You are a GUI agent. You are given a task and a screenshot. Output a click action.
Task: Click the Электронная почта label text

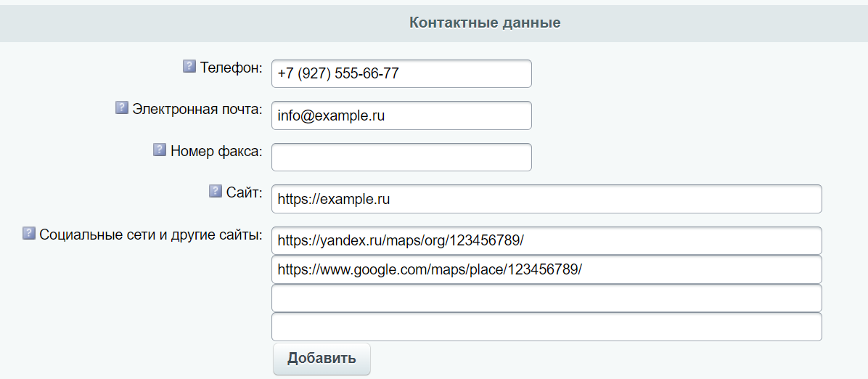(197, 109)
